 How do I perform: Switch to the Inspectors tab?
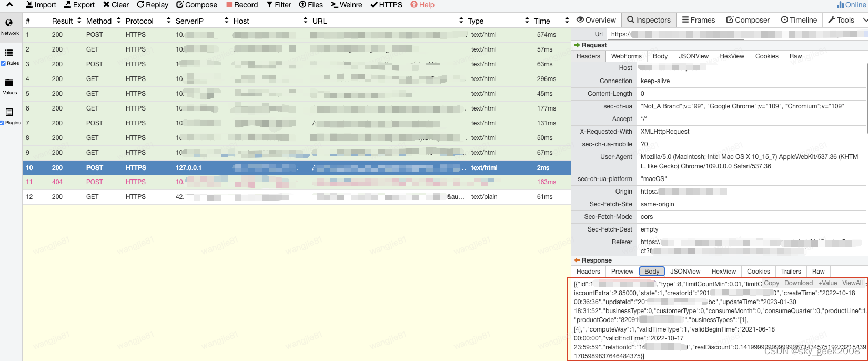pyautogui.click(x=649, y=20)
